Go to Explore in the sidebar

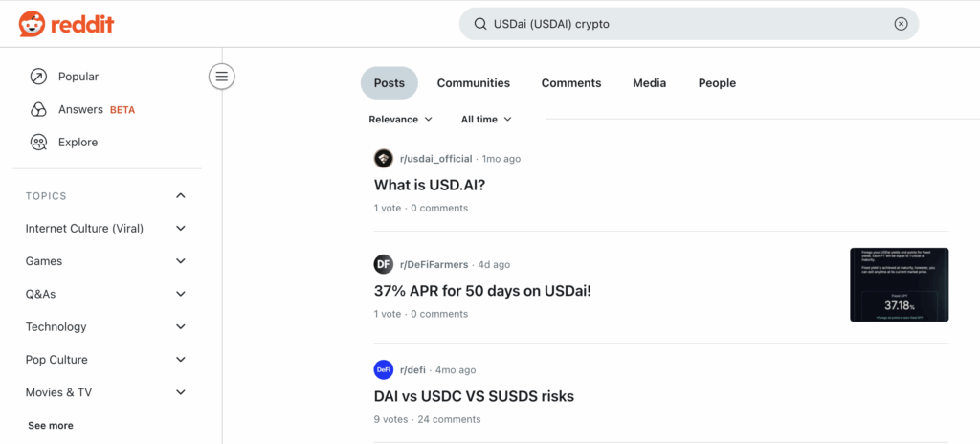78,142
